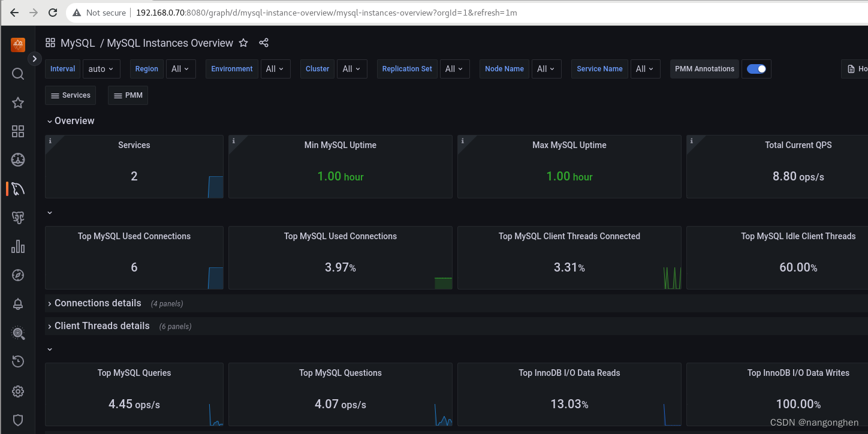
Task: View info icon on Min MySQL Uptime panel
Action: 234,141
